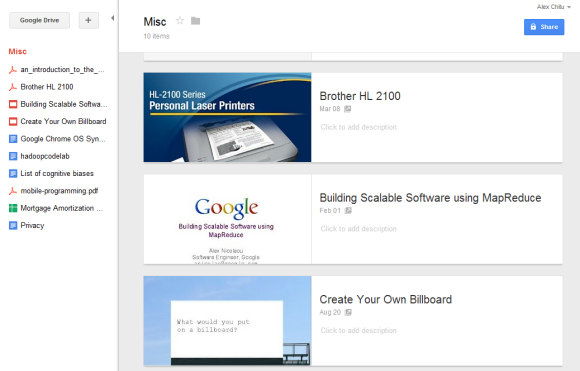Open the spreadsheet icon for Mortgage Amortization
Viewport: 580px width, 371px height.
click(13, 208)
